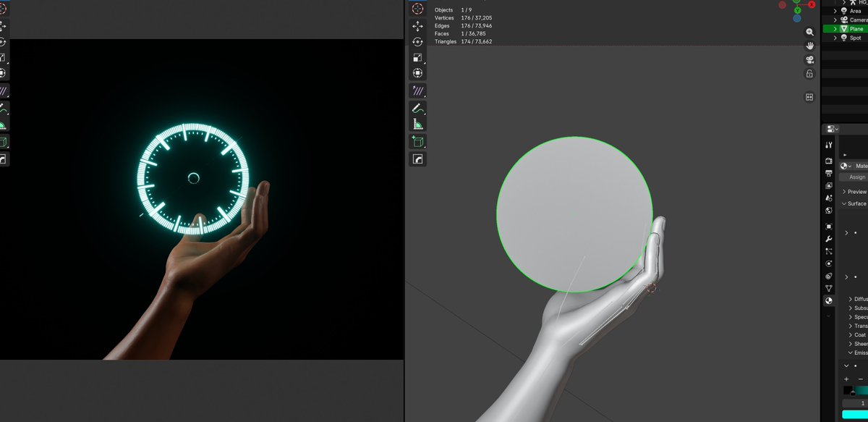
Task: Open the Render properties tab
Action: 829,160
